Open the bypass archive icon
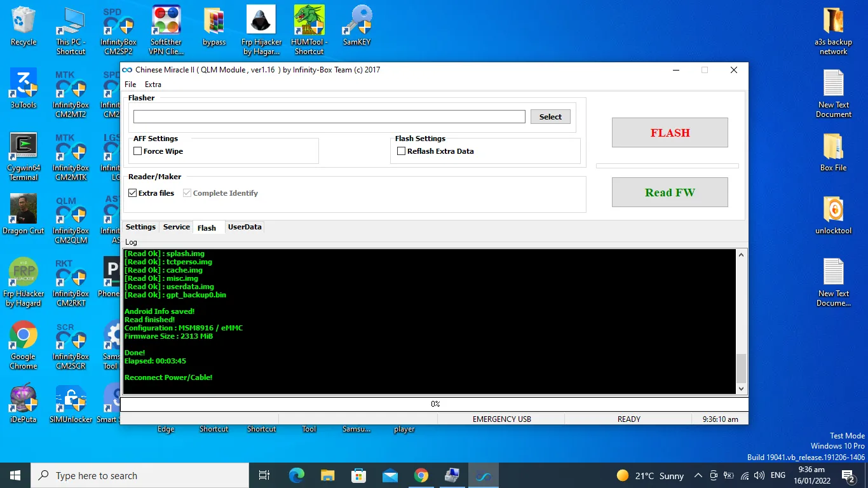868x488 pixels. pos(214,27)
